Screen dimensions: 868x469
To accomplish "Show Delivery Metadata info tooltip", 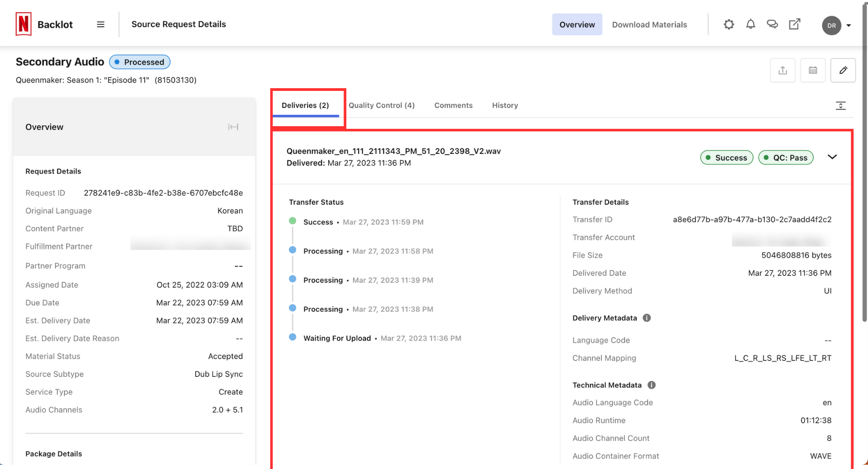I will pos(647,318).
